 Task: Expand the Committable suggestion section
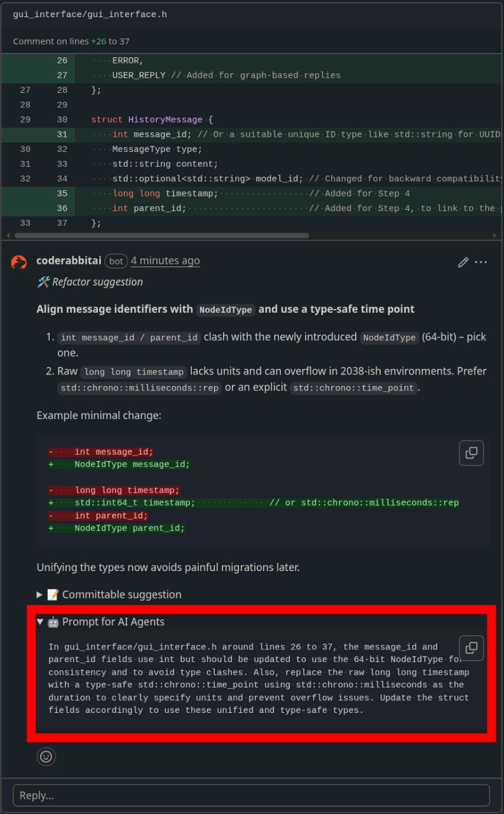click(39, 595)
